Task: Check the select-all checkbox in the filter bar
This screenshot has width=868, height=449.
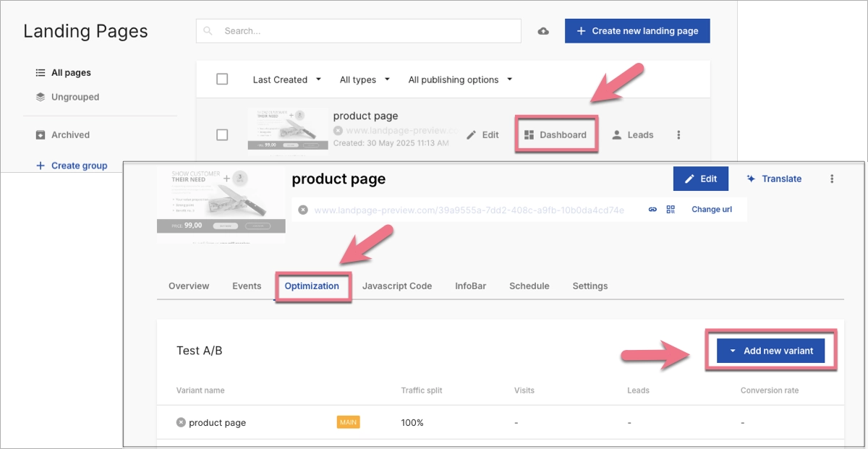Action: click(x=222, y=79)
